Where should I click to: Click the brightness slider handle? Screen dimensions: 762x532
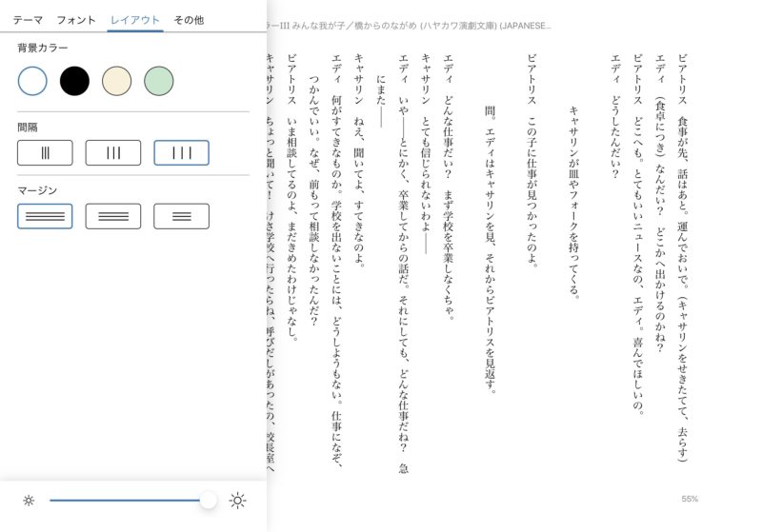pyautogui.click(x=208, y=500)
